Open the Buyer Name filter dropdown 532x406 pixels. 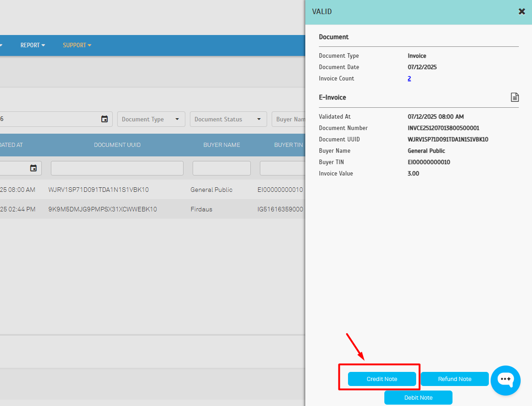point(289,119)
